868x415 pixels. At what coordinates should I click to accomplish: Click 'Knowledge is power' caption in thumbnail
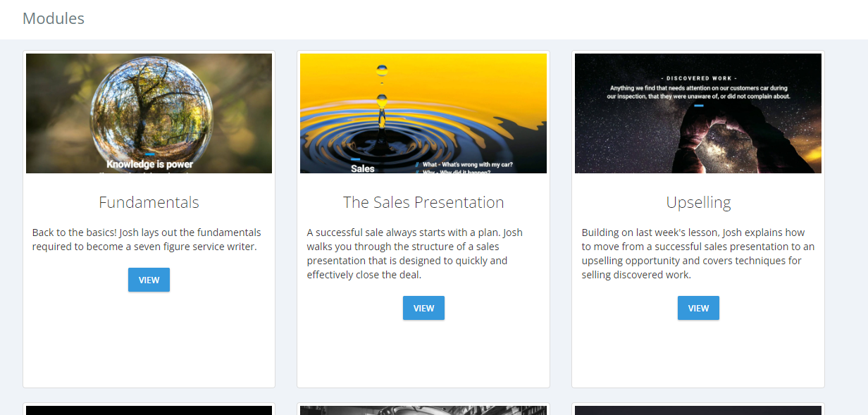[x=149, y=164]
